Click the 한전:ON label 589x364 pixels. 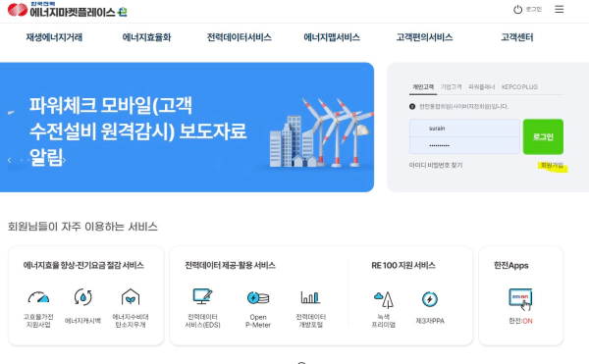click(520, 321)
